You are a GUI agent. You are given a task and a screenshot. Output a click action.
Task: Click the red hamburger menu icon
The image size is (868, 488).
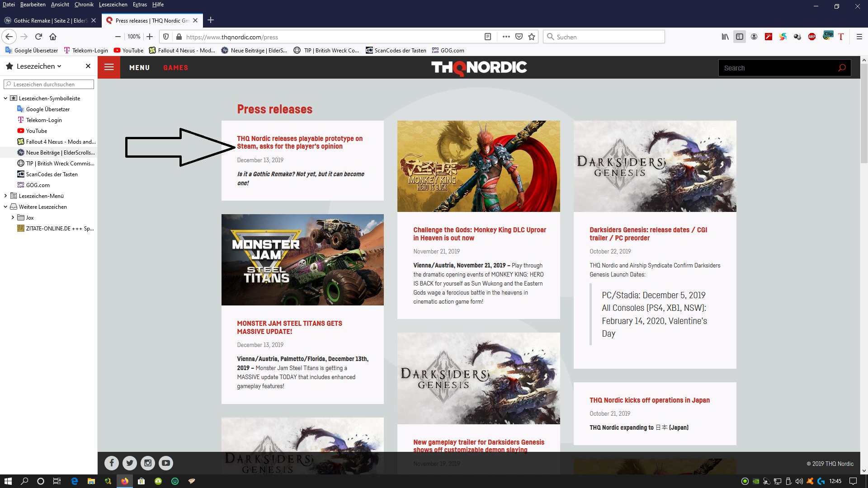click(109, 67)
